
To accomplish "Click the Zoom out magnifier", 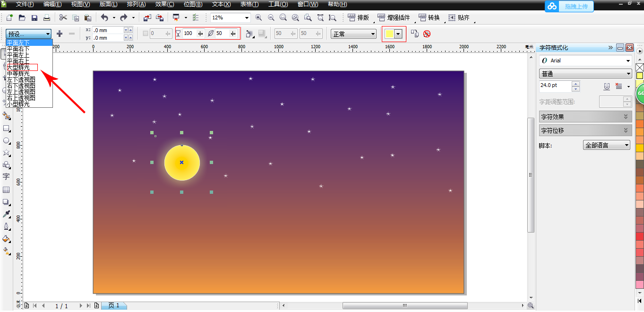I will [x=271, y=18].
